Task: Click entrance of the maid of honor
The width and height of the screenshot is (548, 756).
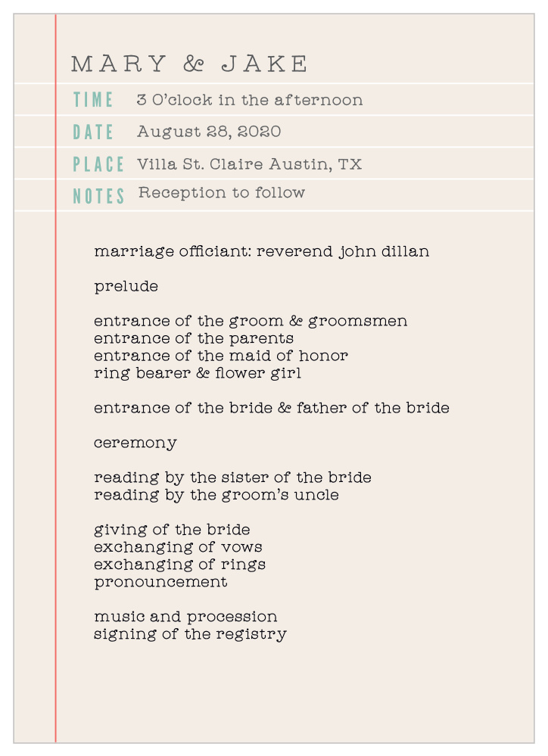Action: (221, 356)
